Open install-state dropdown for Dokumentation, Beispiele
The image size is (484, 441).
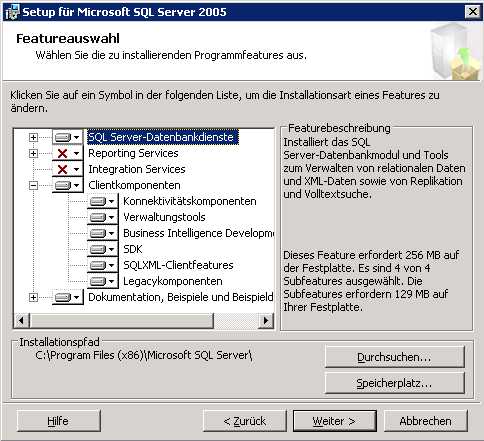tap(67, 297)
